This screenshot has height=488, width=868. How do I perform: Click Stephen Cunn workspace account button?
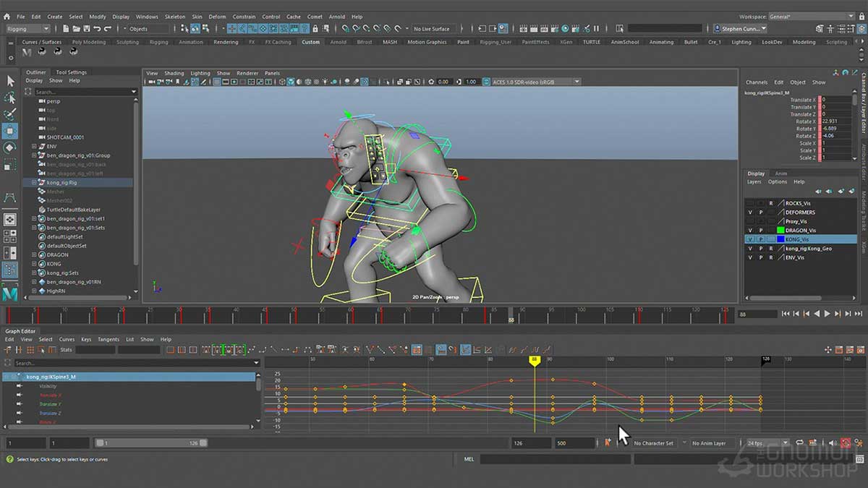click(739, 29)
